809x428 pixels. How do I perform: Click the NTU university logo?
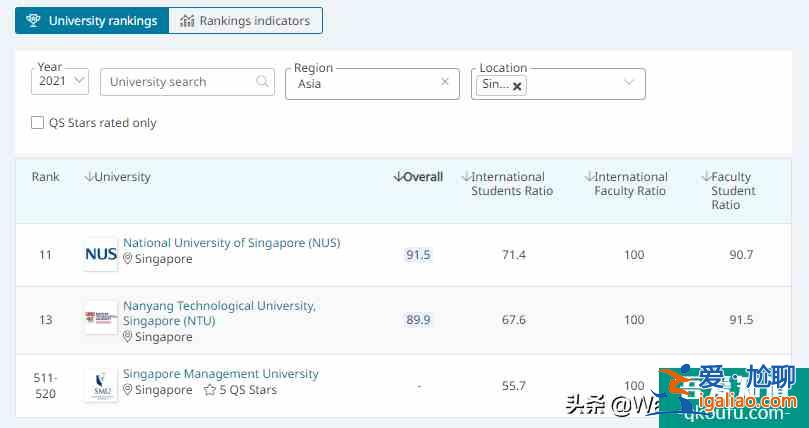click(x=101, y=319)
